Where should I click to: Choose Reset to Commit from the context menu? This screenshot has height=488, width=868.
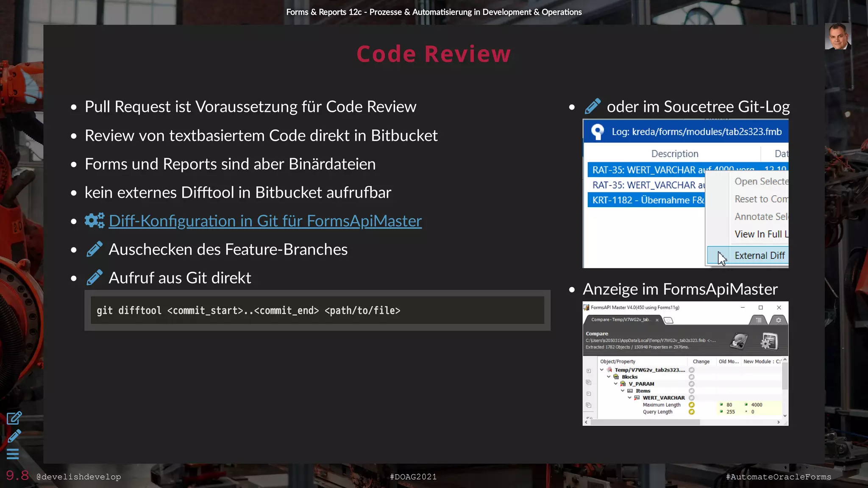761,199
